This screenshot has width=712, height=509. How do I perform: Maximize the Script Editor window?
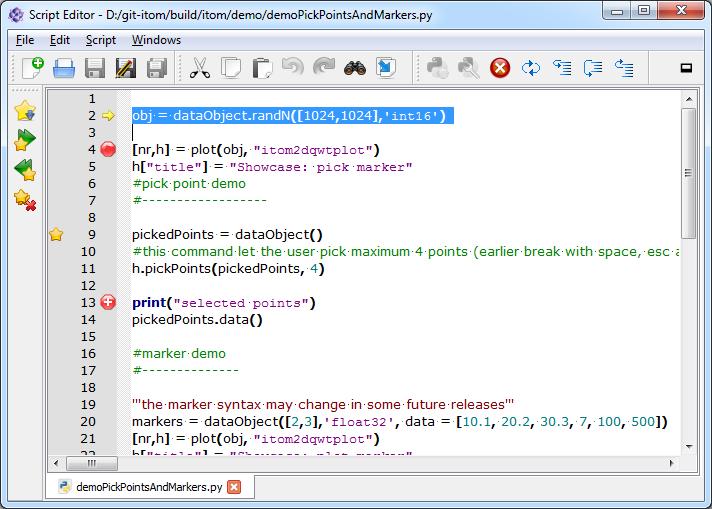[x=643, y=11]
